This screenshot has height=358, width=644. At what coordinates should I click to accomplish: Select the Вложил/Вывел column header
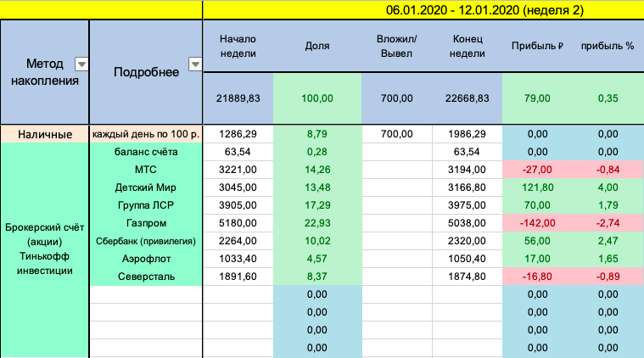[396, 46]
